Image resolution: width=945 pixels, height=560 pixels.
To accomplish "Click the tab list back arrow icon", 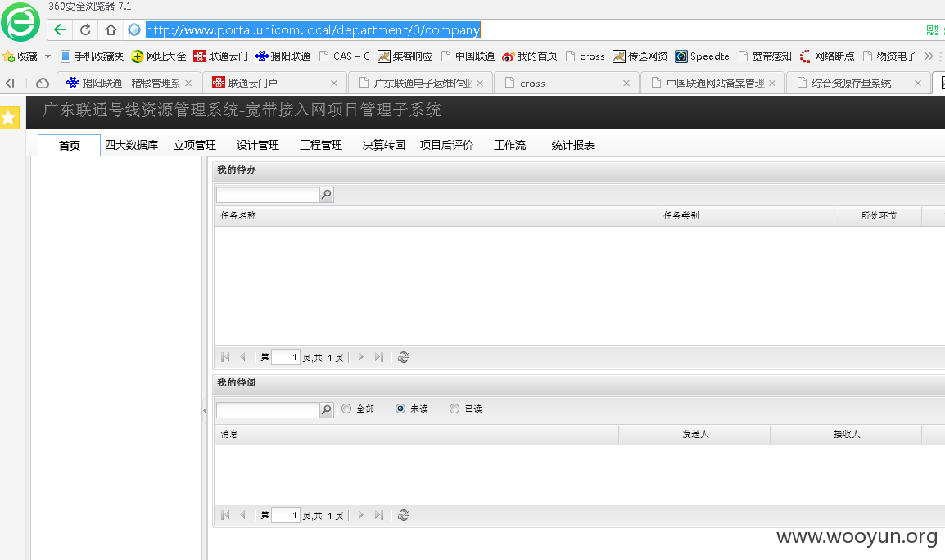I will click(x=11, y=84).
